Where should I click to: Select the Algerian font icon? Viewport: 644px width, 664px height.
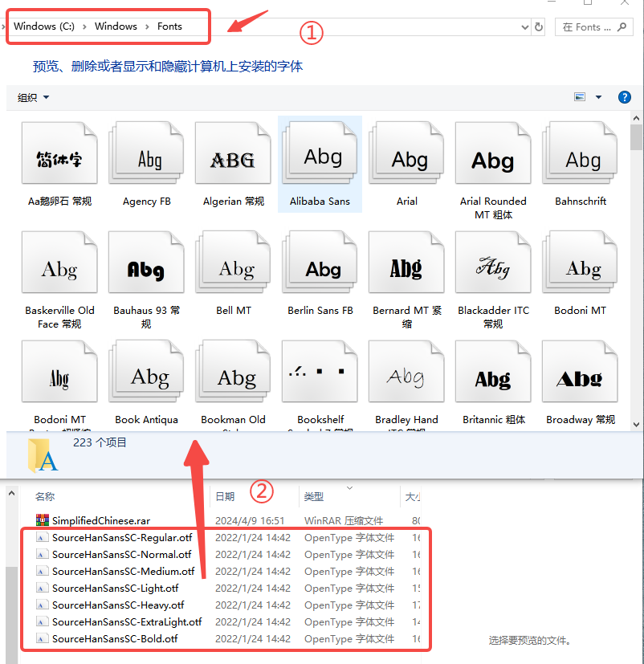click(x=233, y=153)
